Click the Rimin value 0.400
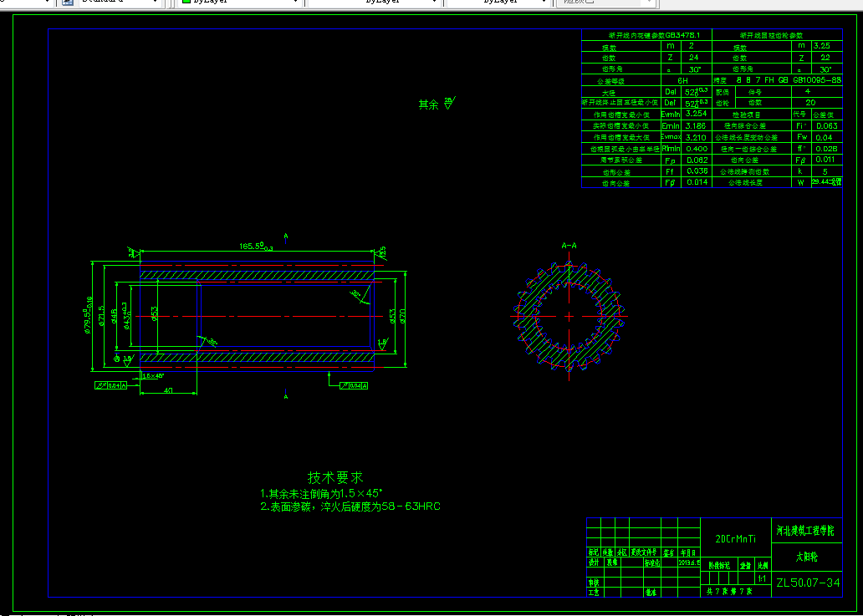863x616 pixels. point(697,149)
